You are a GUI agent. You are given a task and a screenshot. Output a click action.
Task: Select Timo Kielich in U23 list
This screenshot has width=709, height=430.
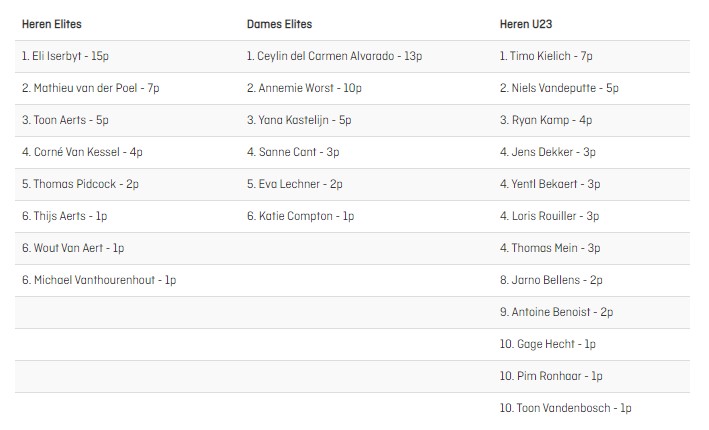coord(546,56)
